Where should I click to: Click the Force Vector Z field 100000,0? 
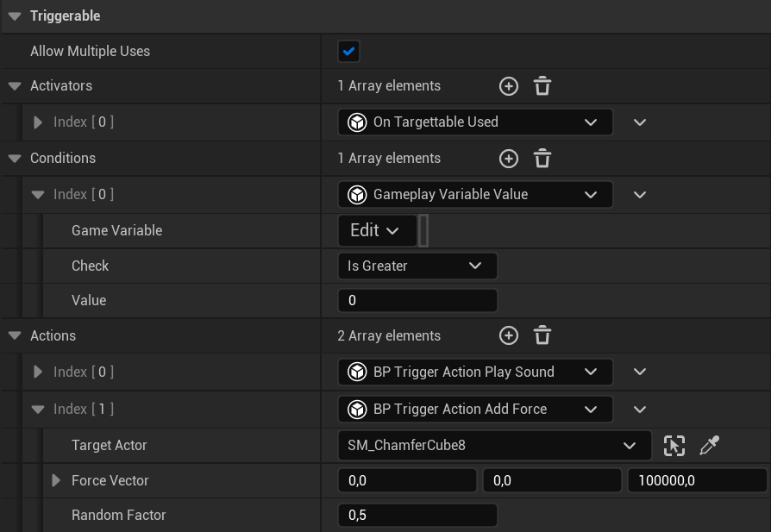pyautogui.click(x=697, y=480)
